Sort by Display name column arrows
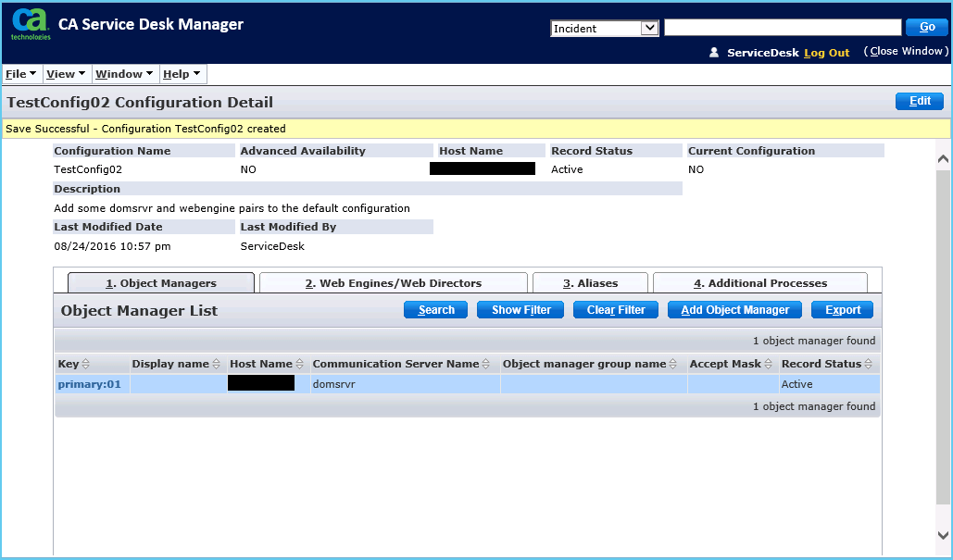Image resolution: width=953 pixels, height=560 pixels. [217, 365]
